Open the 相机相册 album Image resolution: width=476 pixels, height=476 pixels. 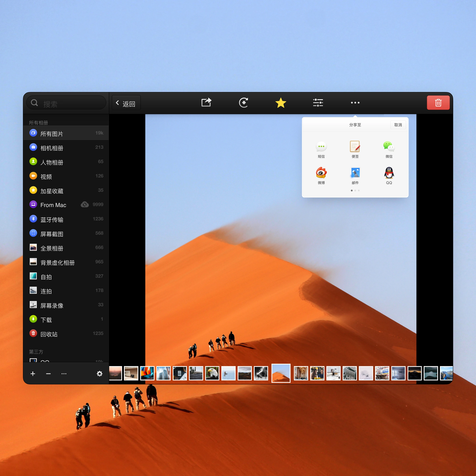(x=66, y=147)
